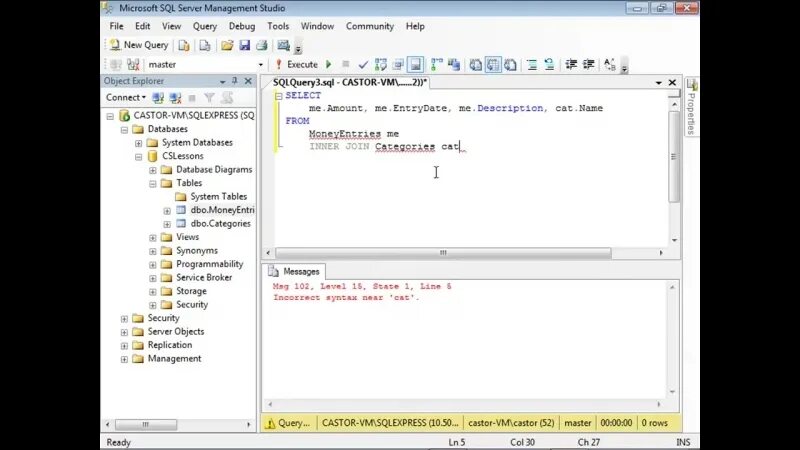800x450 pixels.
Task: Uncomment the selected lines
Action: pos(549,64)
